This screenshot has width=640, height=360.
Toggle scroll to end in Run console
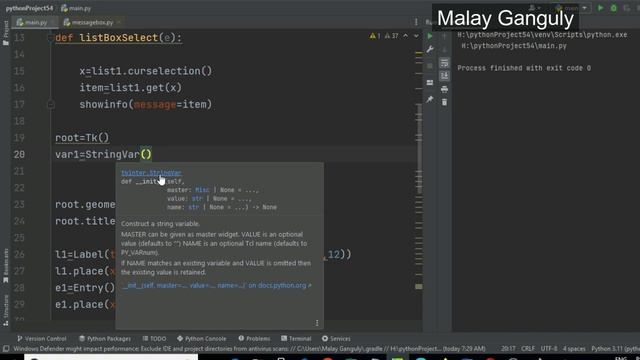pos(444,76)
